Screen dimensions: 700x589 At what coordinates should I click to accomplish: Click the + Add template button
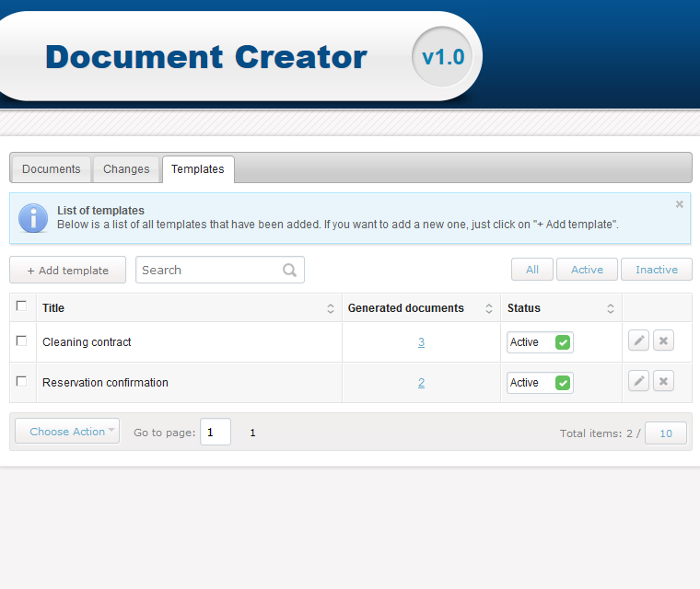[x=68, y=270]
